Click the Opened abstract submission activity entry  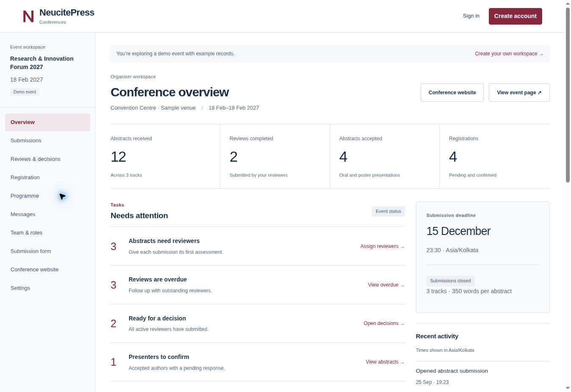pos(452,371)
